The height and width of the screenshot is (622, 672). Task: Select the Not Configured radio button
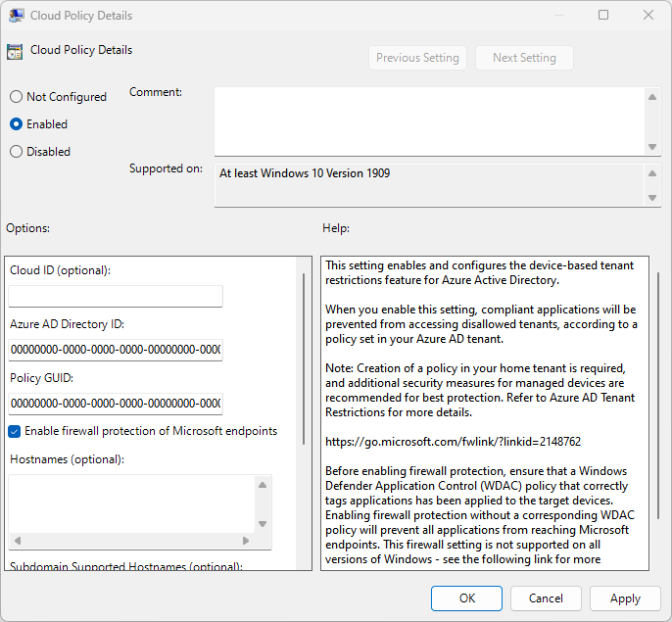(16, 97)
